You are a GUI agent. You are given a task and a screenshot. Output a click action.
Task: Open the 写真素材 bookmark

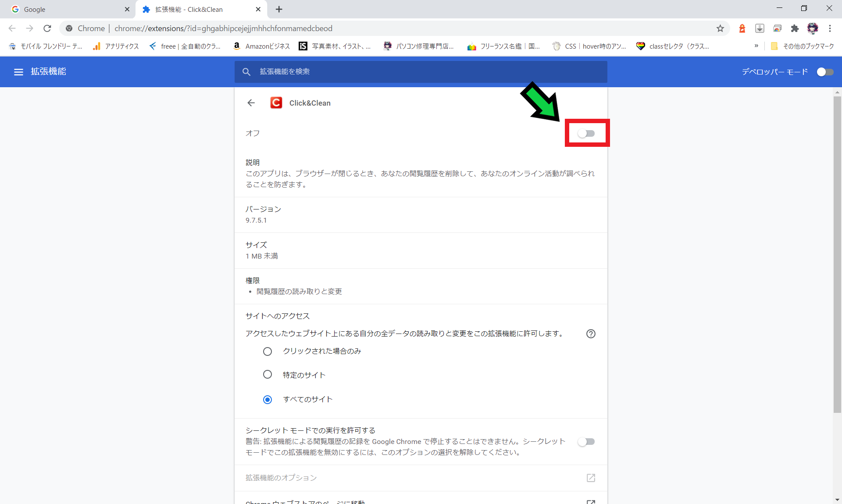[335, 46]
